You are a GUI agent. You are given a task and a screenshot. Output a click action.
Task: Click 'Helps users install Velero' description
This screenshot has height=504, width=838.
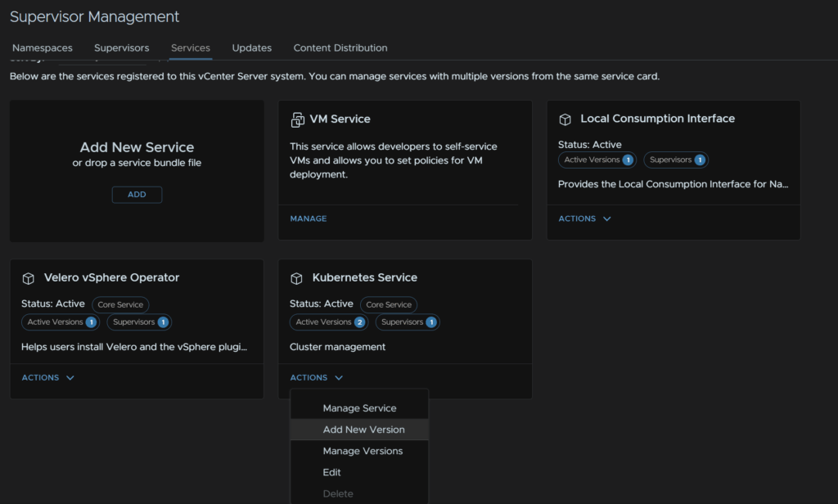134,347
